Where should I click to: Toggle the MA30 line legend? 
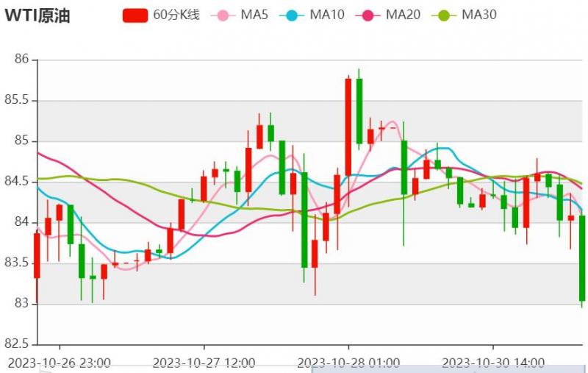click(464, 15)
